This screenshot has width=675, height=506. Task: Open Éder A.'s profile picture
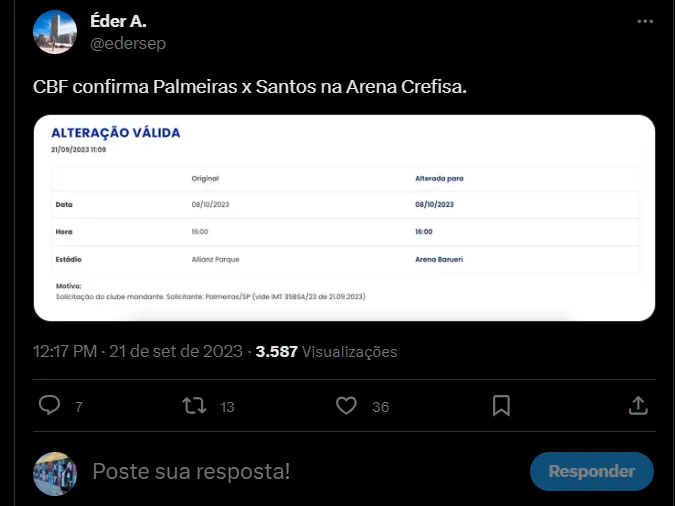55,32
